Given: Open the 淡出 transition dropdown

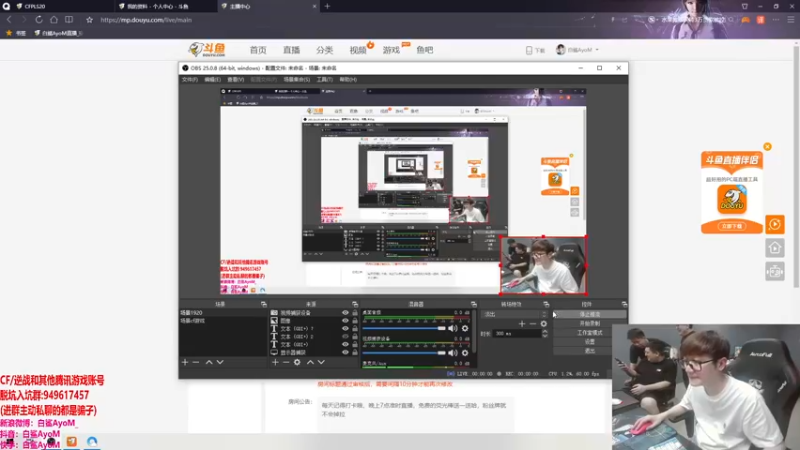Looking at the screenshot, I should click(x=514, y=314).
